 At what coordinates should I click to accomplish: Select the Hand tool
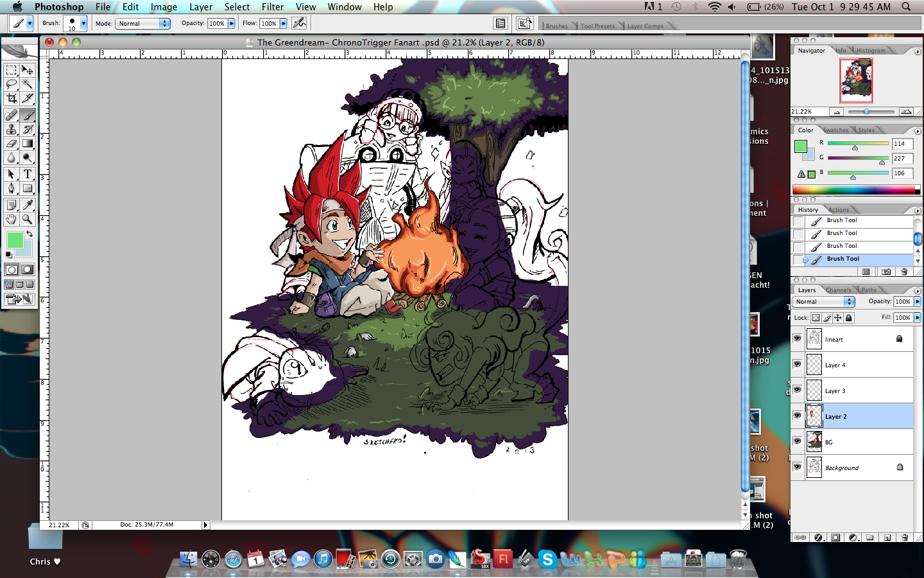click(x=12, y=219)
